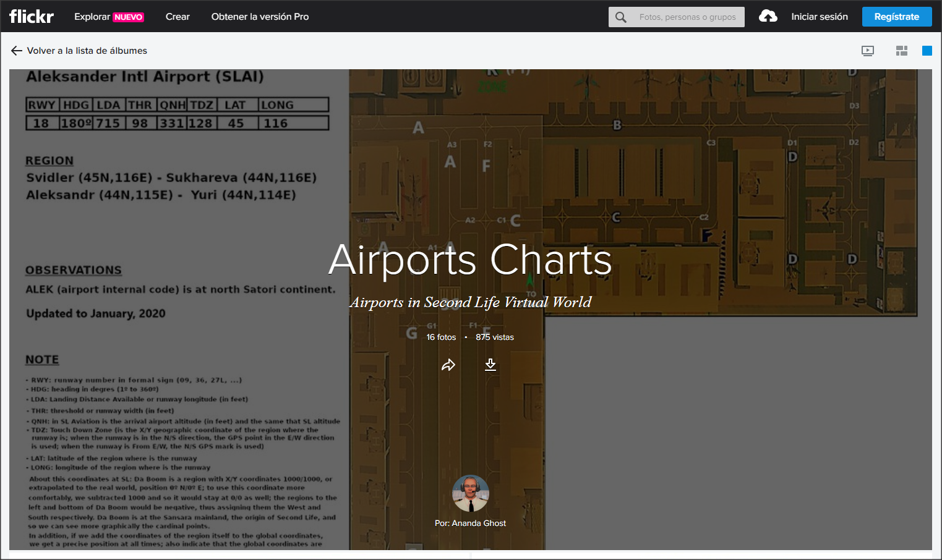This screenshot has height=560, width=942.
Task: Open Ananda Ghost's avatar
Action: coord(471,493)
